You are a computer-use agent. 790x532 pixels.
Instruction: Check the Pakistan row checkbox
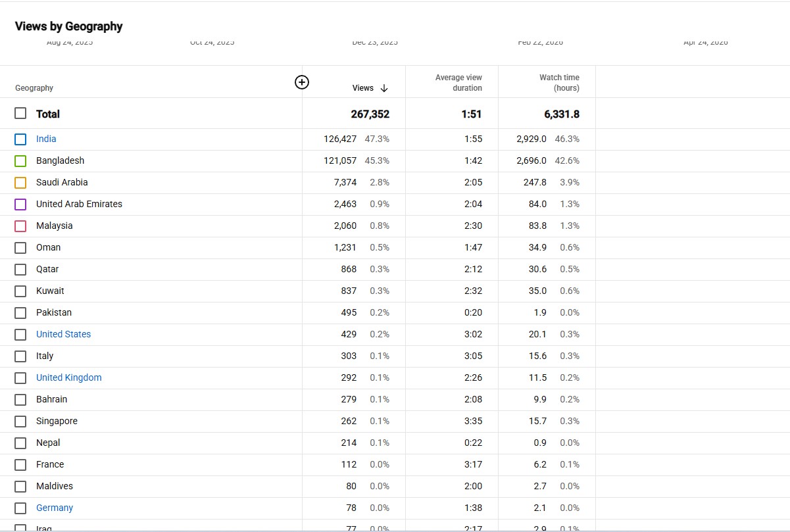tap(20, 313)
